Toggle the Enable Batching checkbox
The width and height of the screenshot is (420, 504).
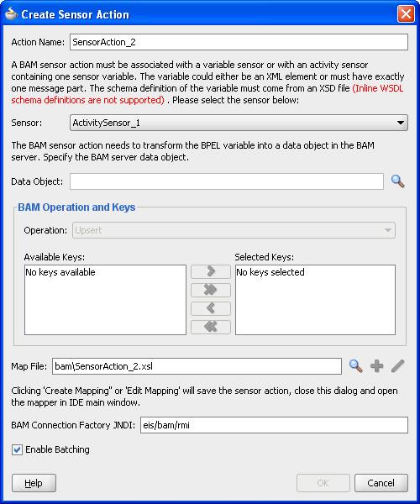tap(17, 449)
